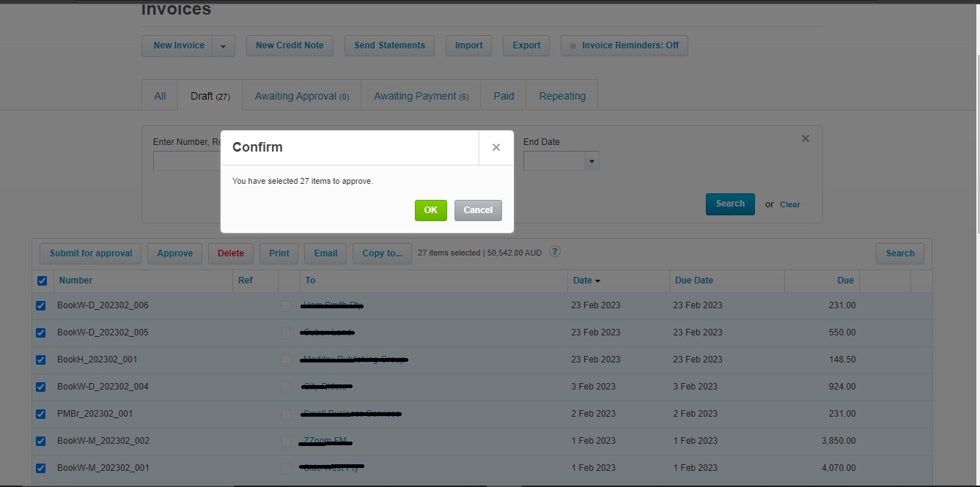980x487 pixels.
Task: Click the New Credit Note button
Action: point(290,45)
